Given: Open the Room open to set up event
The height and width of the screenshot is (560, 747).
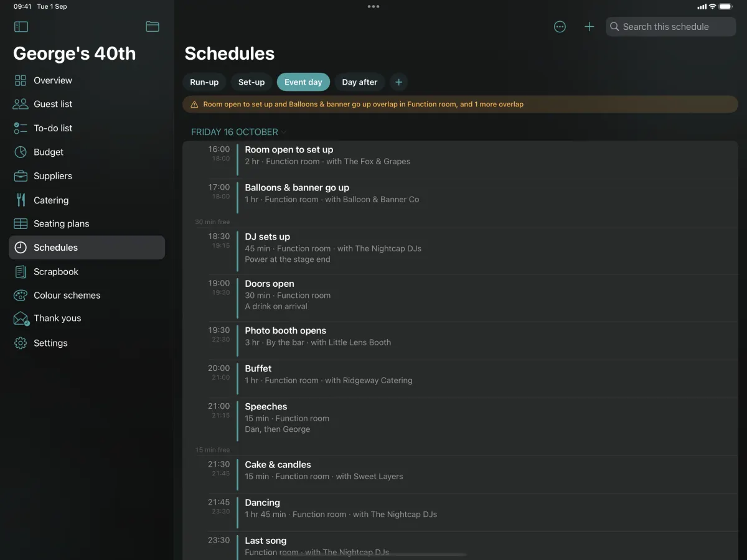Looking at the screenshot, I should point(460,160).
